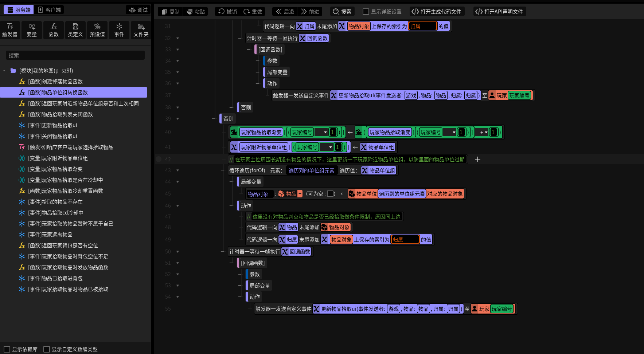
Task: Select [函数]物品单位组转换函数 row
Action: 73,93
